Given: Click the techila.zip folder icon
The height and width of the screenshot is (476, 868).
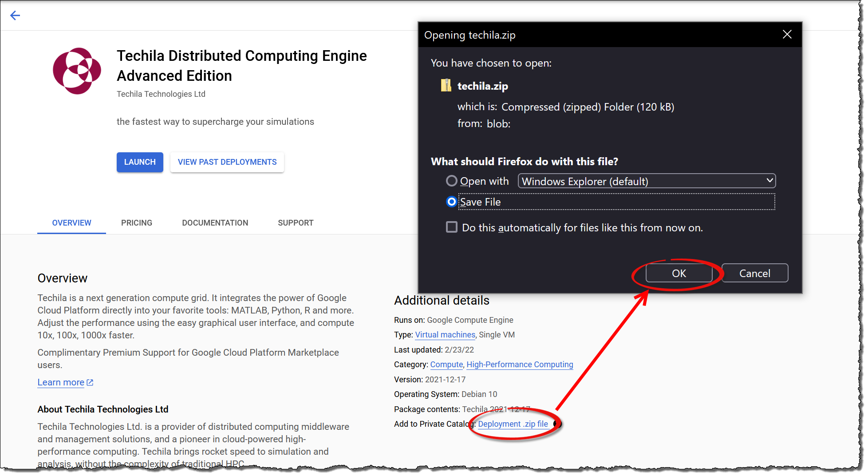Looking at the screenshot, I should (x=446, y=85).
